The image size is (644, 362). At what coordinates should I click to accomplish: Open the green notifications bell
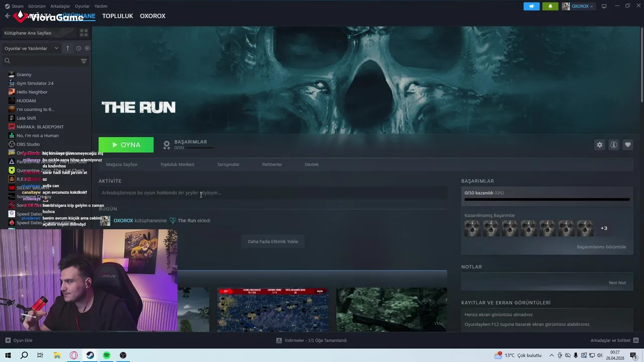(550, 7)
